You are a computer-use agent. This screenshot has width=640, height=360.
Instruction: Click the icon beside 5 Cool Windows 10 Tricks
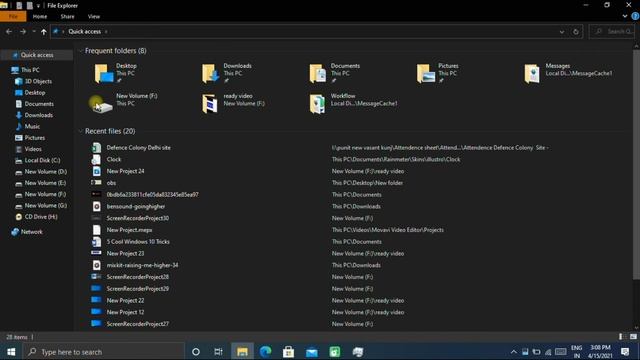point(96,242)
